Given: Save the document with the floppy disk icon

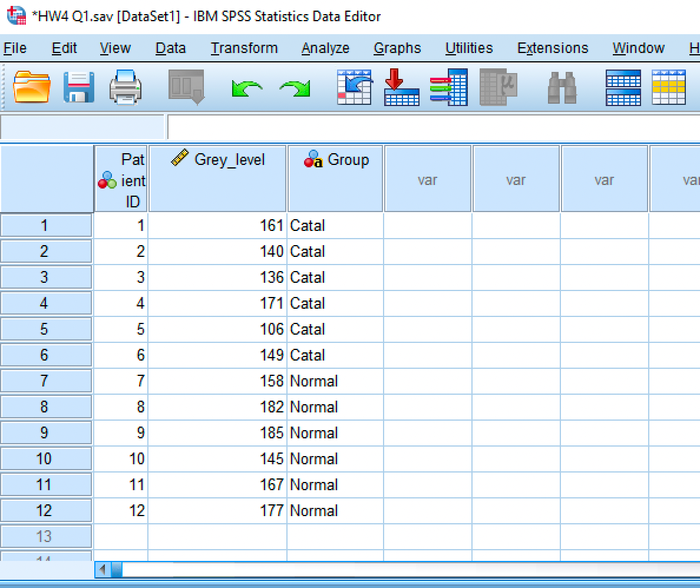Looking at the screenshot, I should pyautogui.click(x=78, y=87).
